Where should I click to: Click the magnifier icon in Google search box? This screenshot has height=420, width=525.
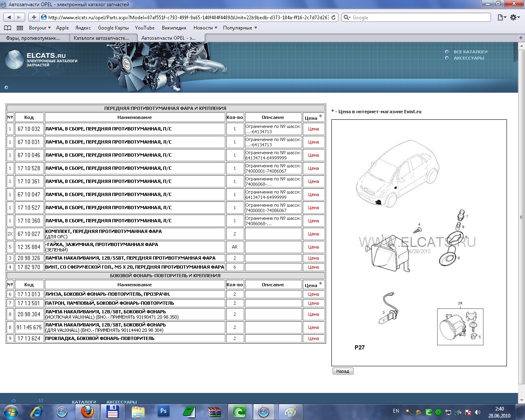(347, 17)
